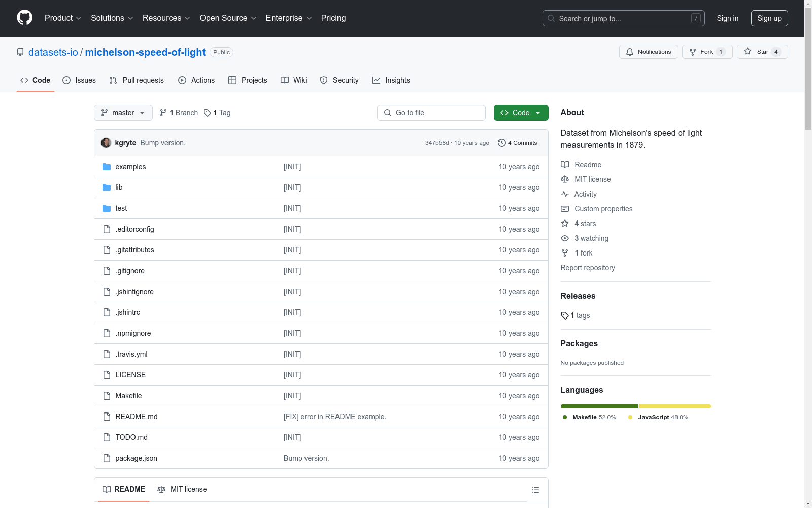Open the michelson-speed-of-light repository link
812x508 pixels.
pos(145,52)
